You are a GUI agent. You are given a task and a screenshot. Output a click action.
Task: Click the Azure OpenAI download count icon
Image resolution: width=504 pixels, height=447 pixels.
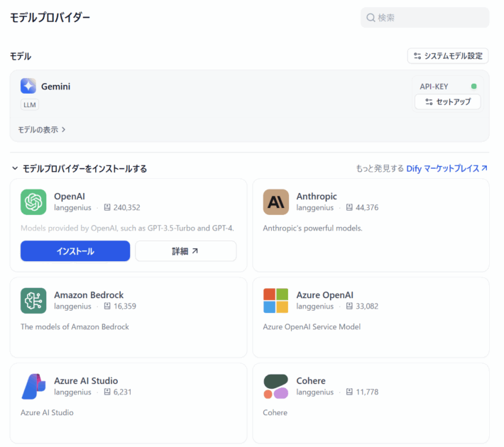coord(349,307)
